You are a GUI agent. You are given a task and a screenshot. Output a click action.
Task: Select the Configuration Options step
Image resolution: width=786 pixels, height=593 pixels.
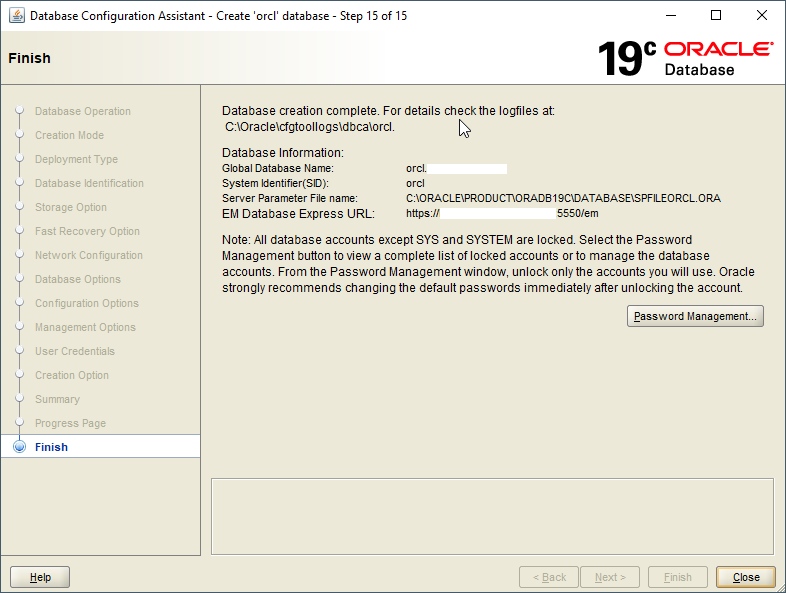tap(87, 303)
